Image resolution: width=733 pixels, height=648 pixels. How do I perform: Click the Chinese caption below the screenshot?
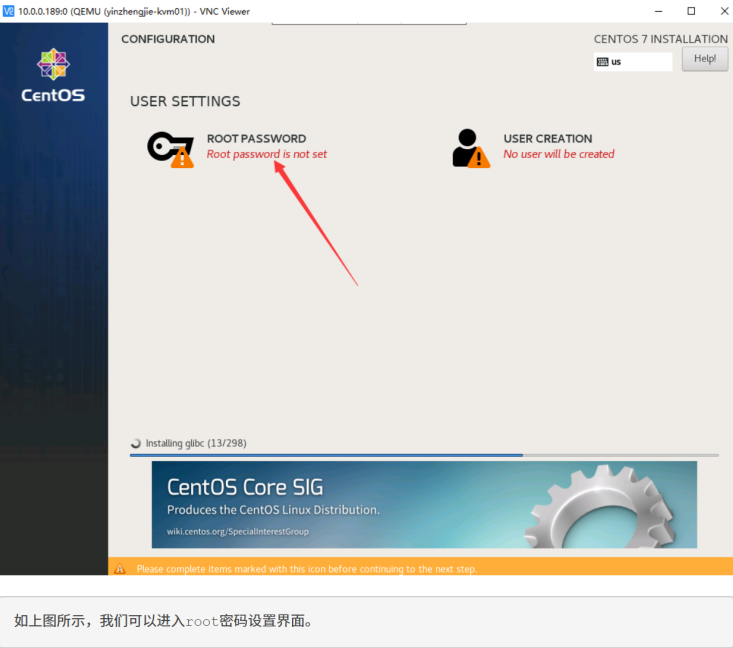(x=164, y=621)
